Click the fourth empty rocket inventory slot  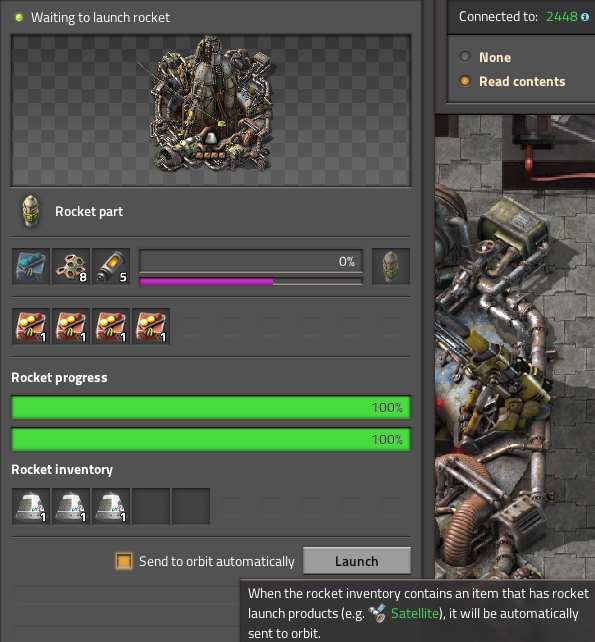pyautogui.click(x=151, y=506)
